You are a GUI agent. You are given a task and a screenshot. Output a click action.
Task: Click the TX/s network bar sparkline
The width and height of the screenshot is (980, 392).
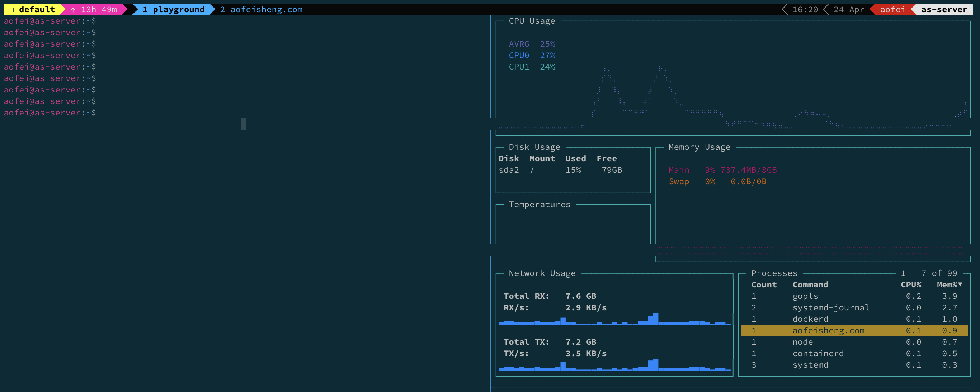tap(614, 365)
